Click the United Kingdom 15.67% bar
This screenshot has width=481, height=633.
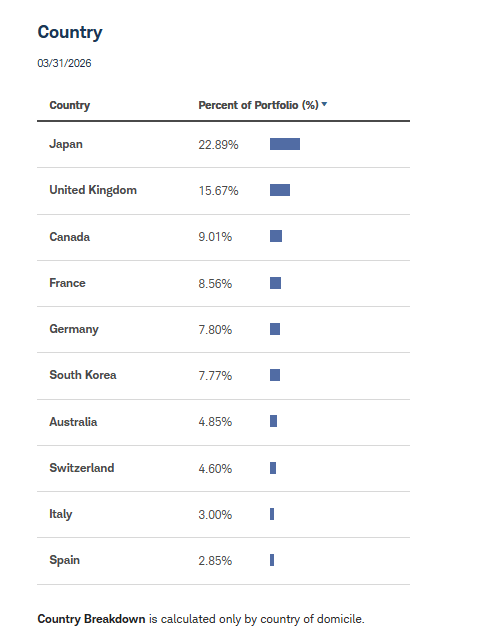280,190
